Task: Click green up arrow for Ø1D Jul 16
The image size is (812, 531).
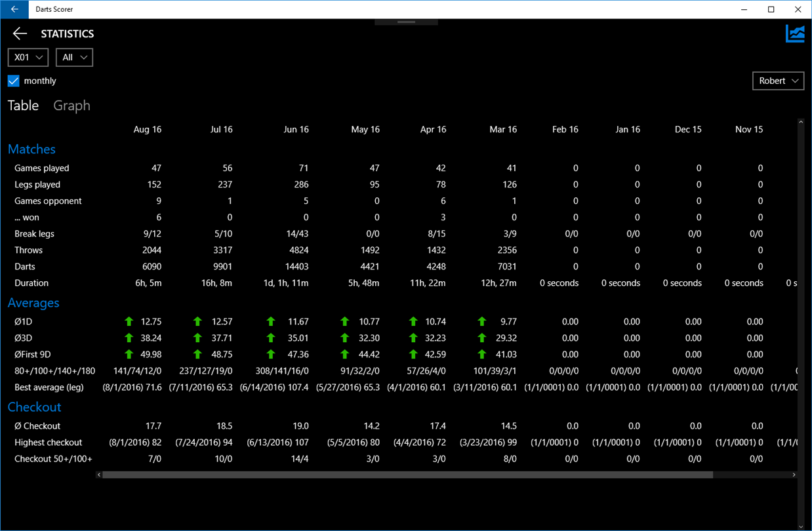Action: (x=197, y=321)
